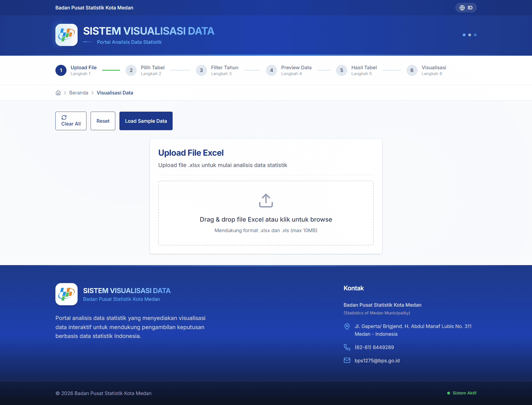Click the globe language icon
The height and width of the screenshot is (405, 532).
462,8
